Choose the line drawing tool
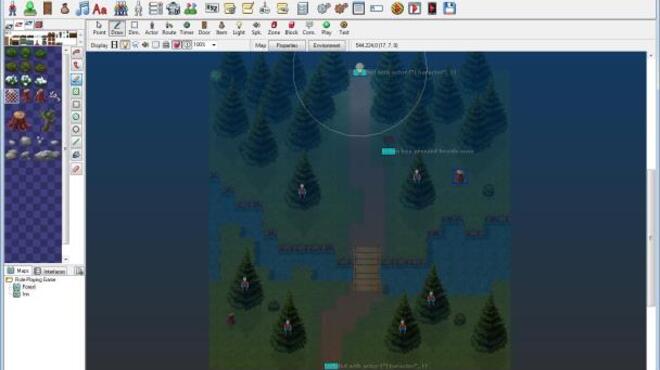The height and width of the screenshot is (370, 660). point(76,142)
